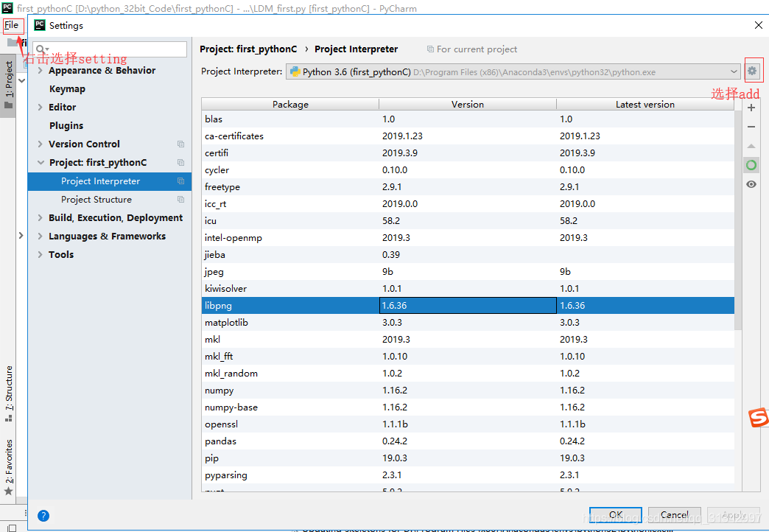Select the matplotlib package row
This screenshot has height=532, width=769.
click(468, 323)
